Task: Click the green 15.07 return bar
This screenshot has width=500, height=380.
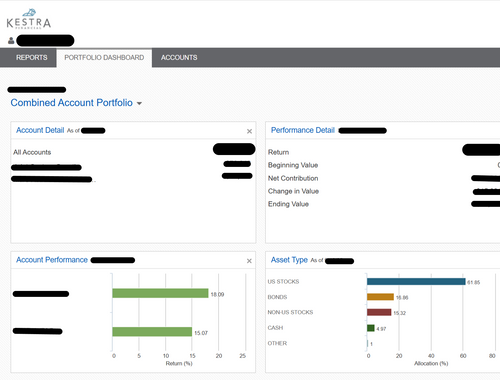Action: (x=152, y=332)
